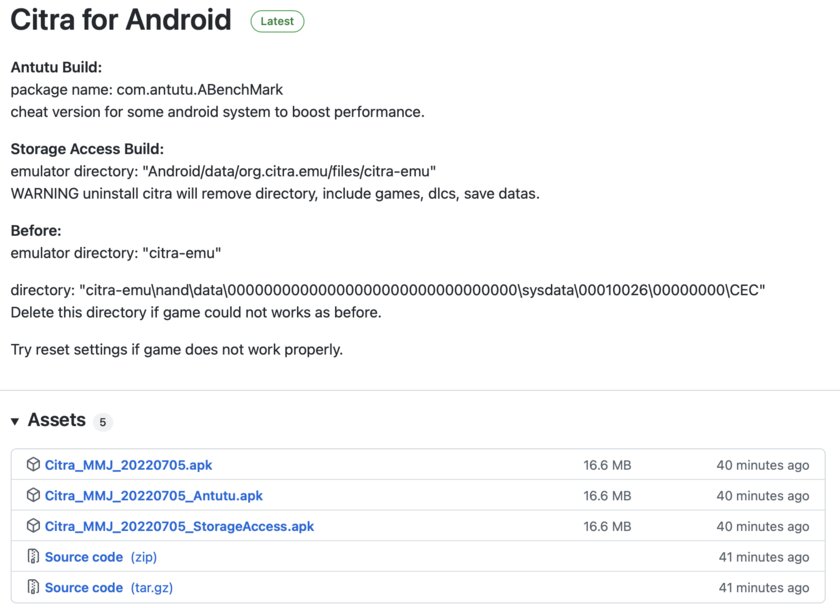Click the 16.6 MB size of the Antutu apk
Viewport: 840px width, 608px height.
607,496
